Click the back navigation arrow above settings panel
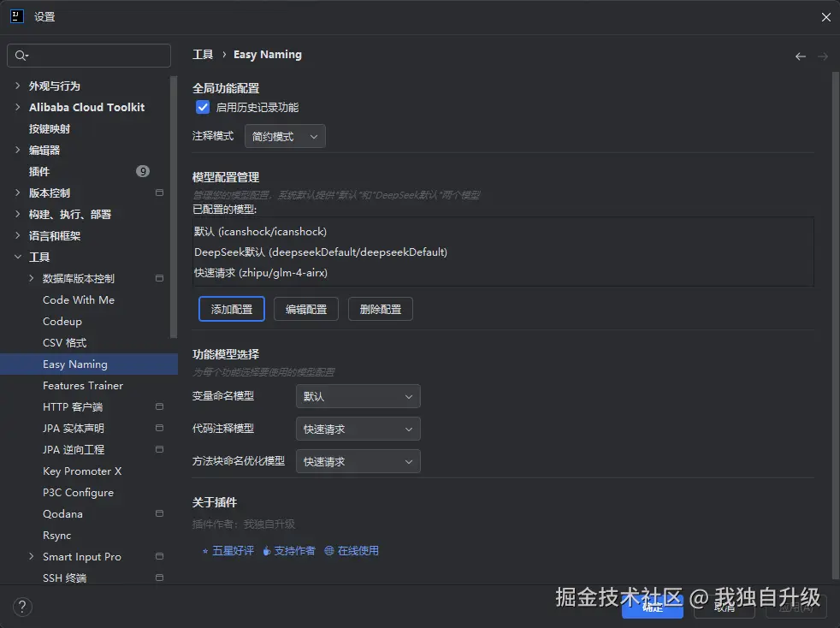 click(801, 56)
